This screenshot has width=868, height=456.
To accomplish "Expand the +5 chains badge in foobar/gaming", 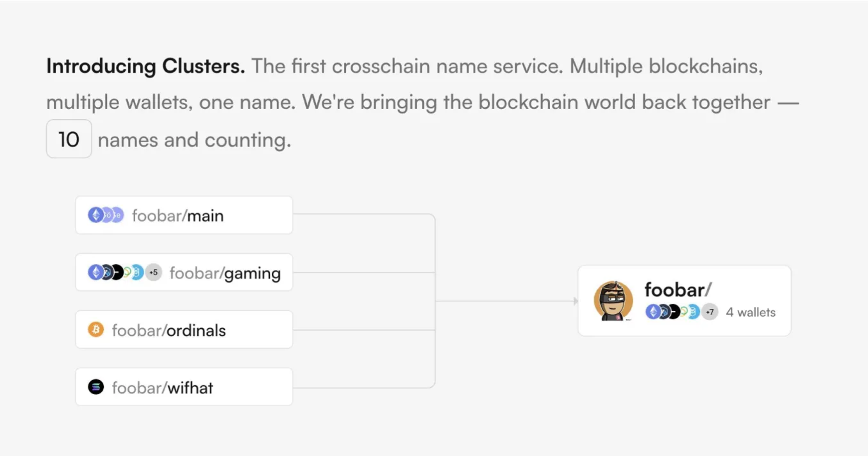I will (154, 272).
